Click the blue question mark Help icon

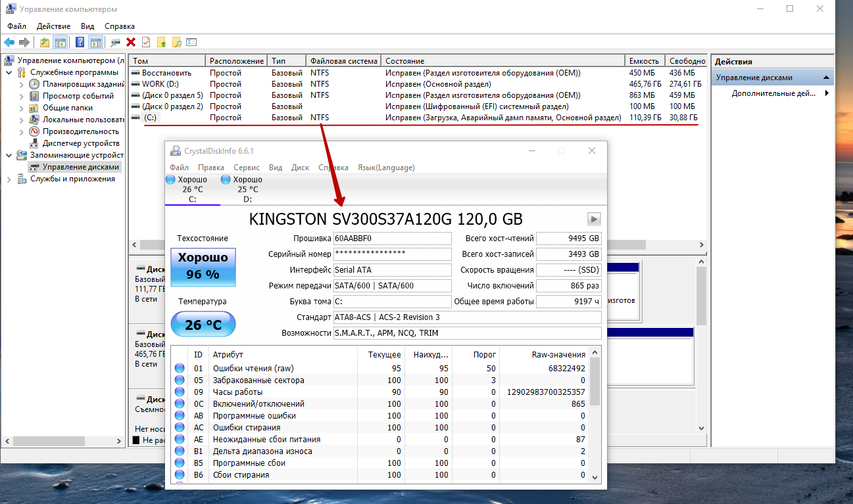tap(80, 42)
